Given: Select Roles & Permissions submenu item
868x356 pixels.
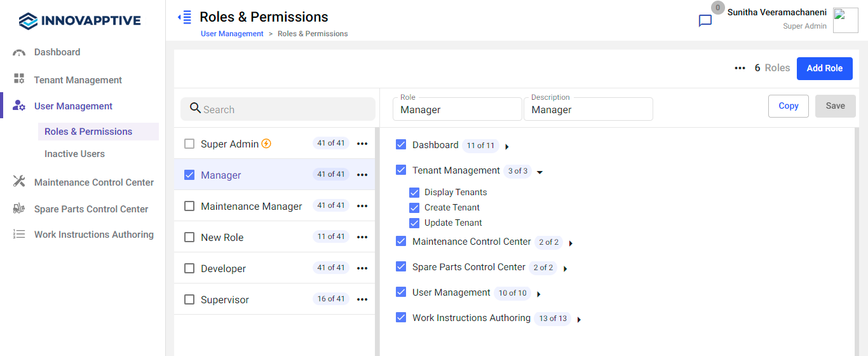Looking at the screenshot, I should 88,132.
